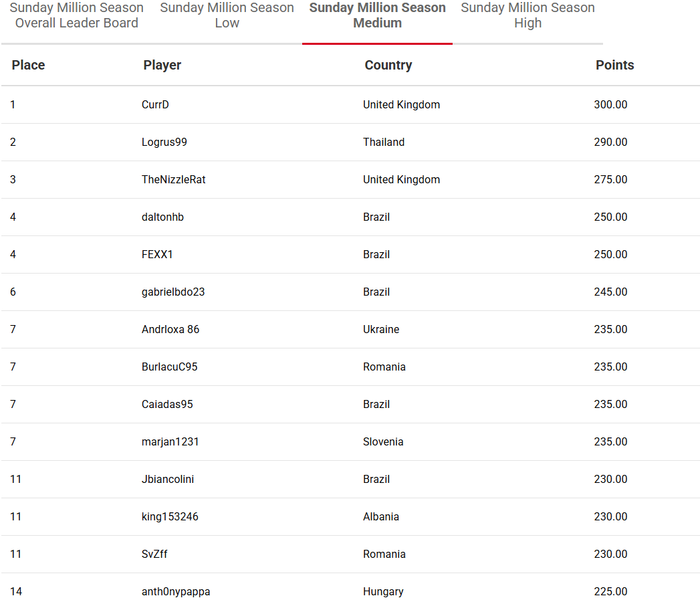Switch to Sunday Million Season High tab
This screenshot has width=700, height=610.
pos(528,15)
